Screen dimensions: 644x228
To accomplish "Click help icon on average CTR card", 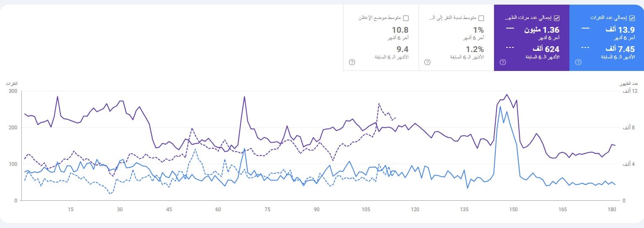I will (427, 62).
